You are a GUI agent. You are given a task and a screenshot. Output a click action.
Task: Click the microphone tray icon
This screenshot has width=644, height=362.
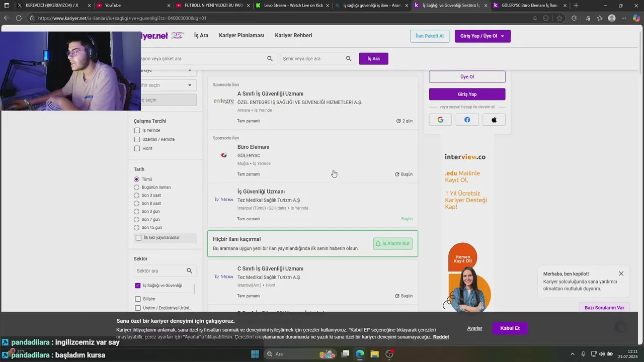[x=583, y=354]
